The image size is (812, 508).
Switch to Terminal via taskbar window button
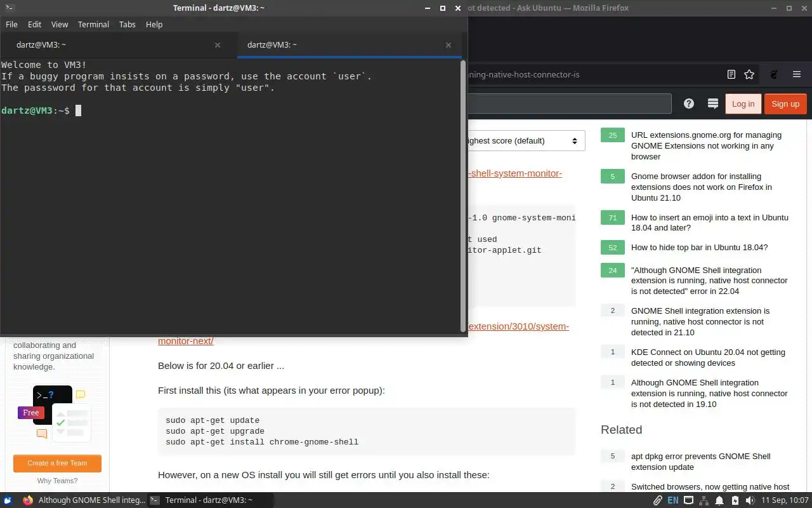coord(211,500)
